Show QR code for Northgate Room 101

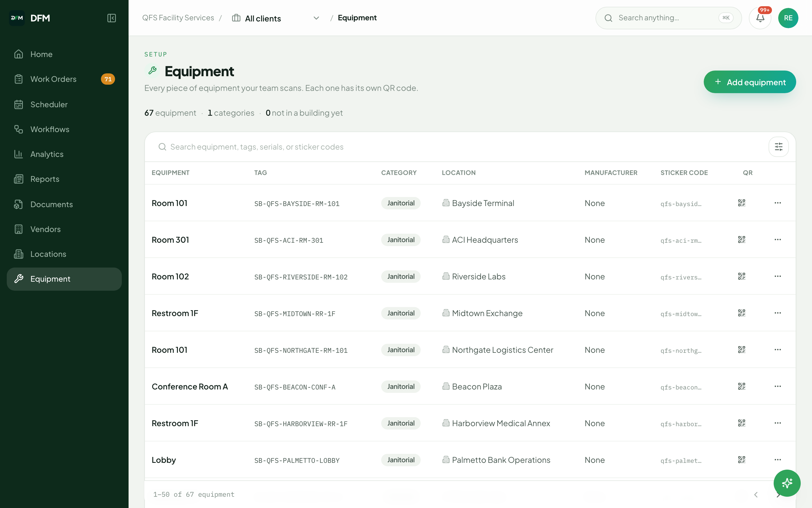tap(742, 350)
